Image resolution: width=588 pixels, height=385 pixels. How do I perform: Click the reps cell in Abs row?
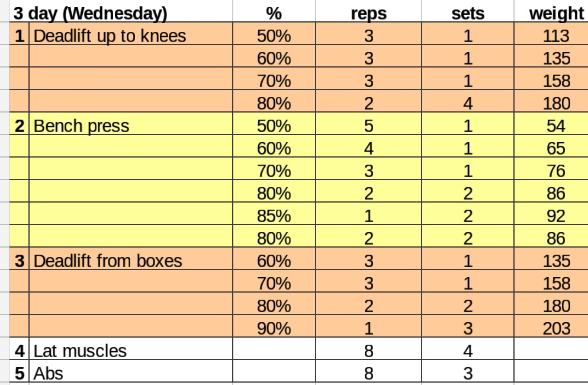click(x=368, y=374)
